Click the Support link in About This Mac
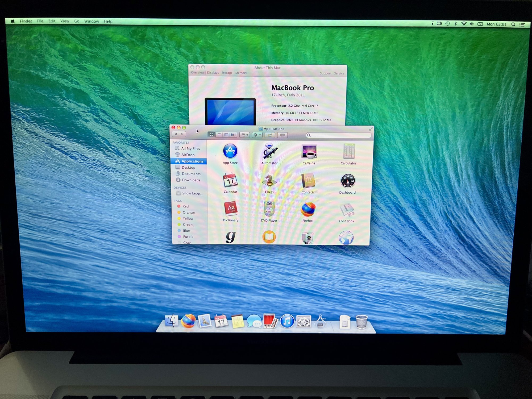The height and width of the screenshot is (399, 532). 325,73
